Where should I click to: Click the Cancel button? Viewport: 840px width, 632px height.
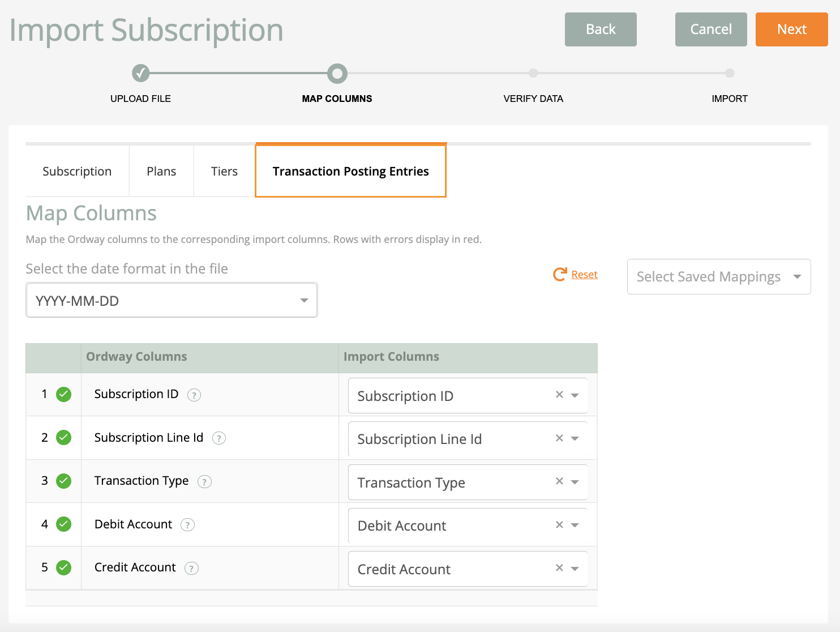[711, 29]
